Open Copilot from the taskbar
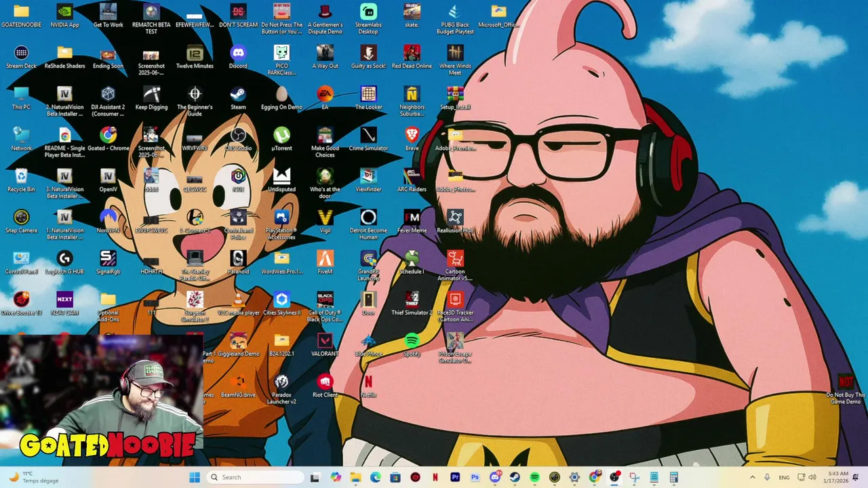The height and width of the screenshot is (488, 868). (x=336, y=477)
